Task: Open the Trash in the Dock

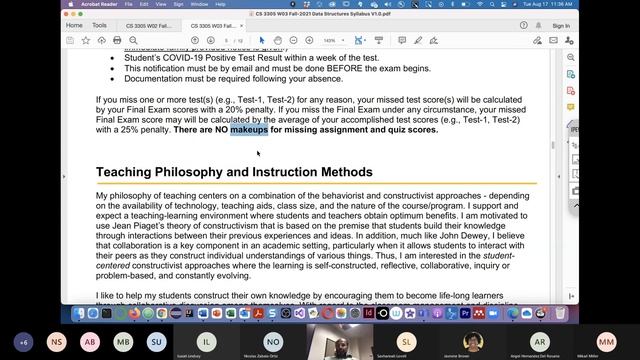Action: coord(560,313)
